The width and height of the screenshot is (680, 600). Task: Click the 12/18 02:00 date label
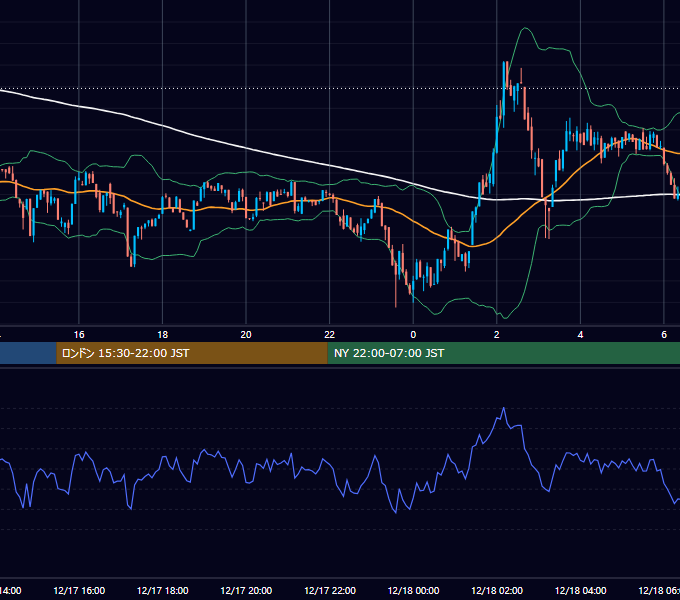[x=497, y=590]
